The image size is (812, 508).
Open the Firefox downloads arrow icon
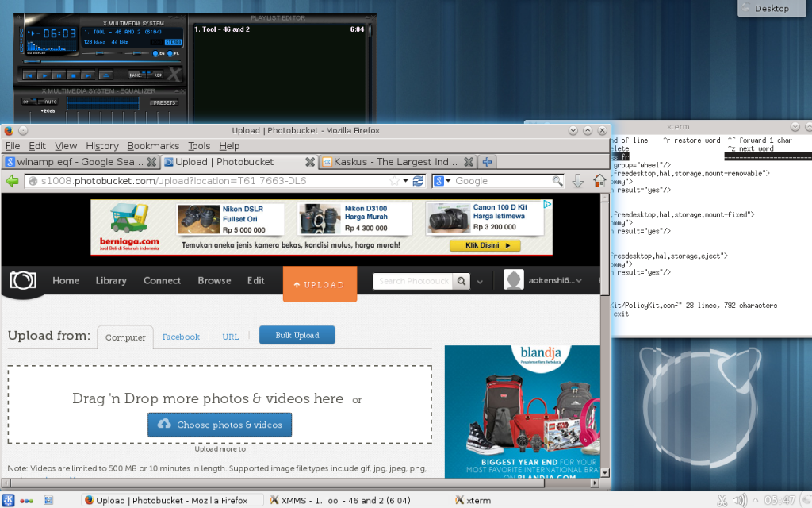578,181
